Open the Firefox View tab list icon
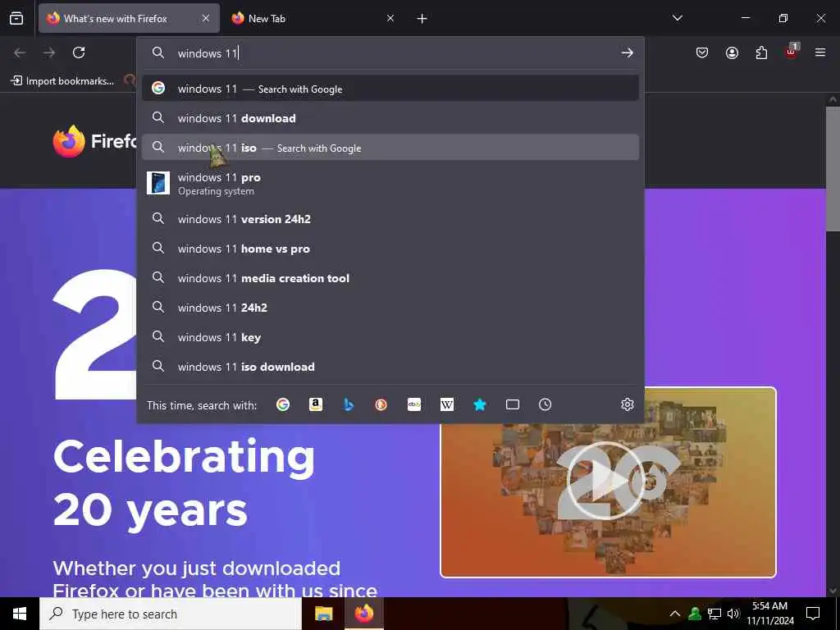 coord(16,18)
